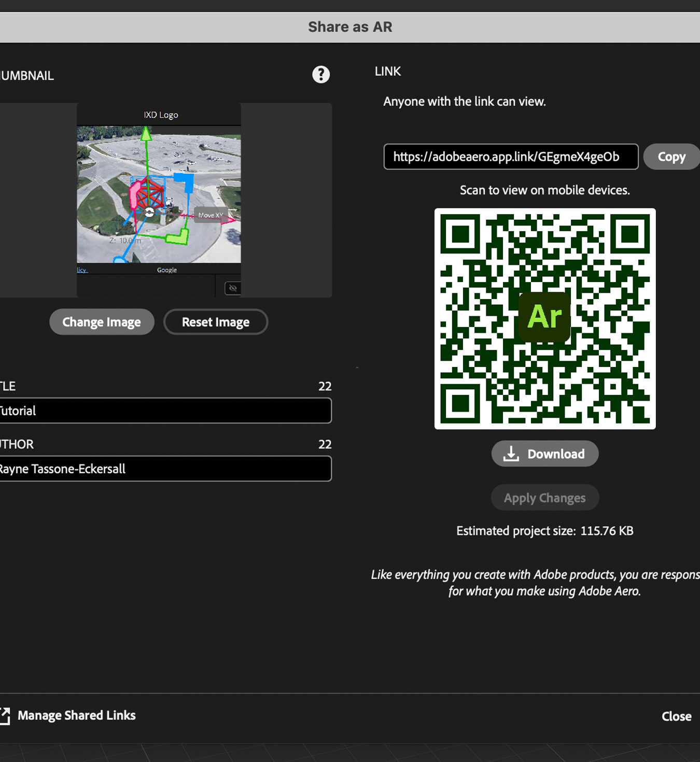The width and height of the screenshot is (700, 762).
Task: Click the Adobe Aero logo inside the QR code
Action: (x=544, y=317)
